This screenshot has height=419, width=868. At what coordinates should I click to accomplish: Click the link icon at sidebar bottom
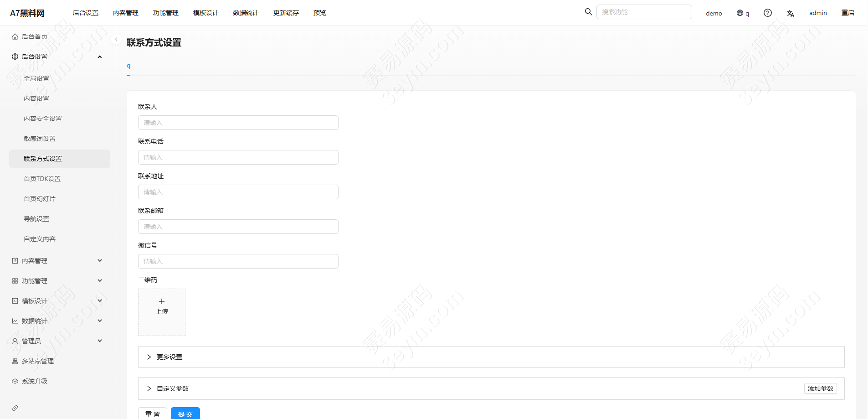pyautogui.click(x=15, y=408)
